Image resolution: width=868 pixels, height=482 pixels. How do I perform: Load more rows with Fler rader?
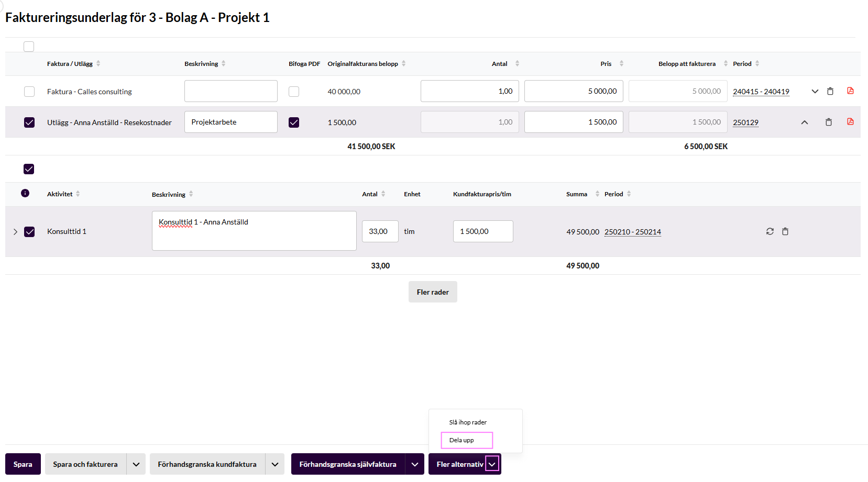pos(433,292)
